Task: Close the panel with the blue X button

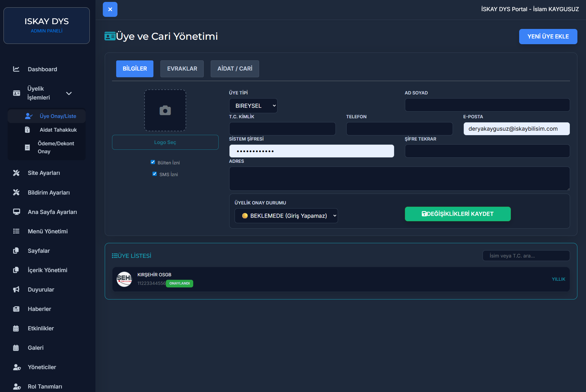Action: click(x=110, y=9)
